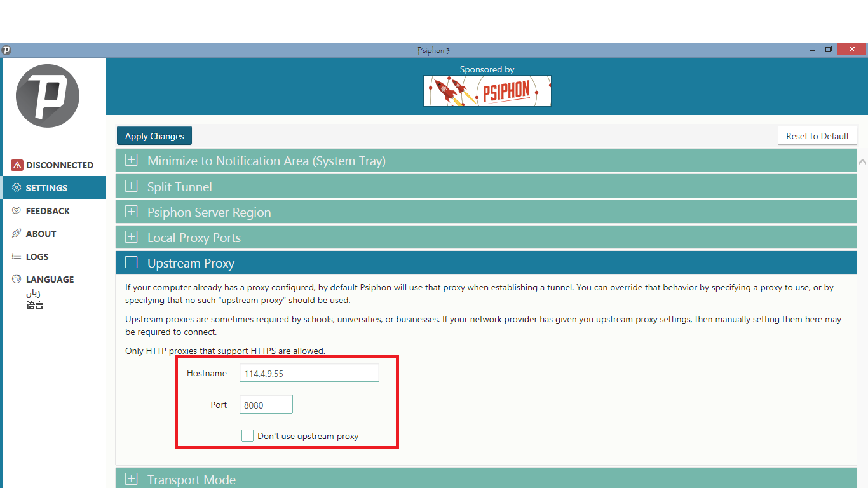868x488 pixels.
Task: Expand the Minimize to Notification Area section
Action: coord(486,161)
